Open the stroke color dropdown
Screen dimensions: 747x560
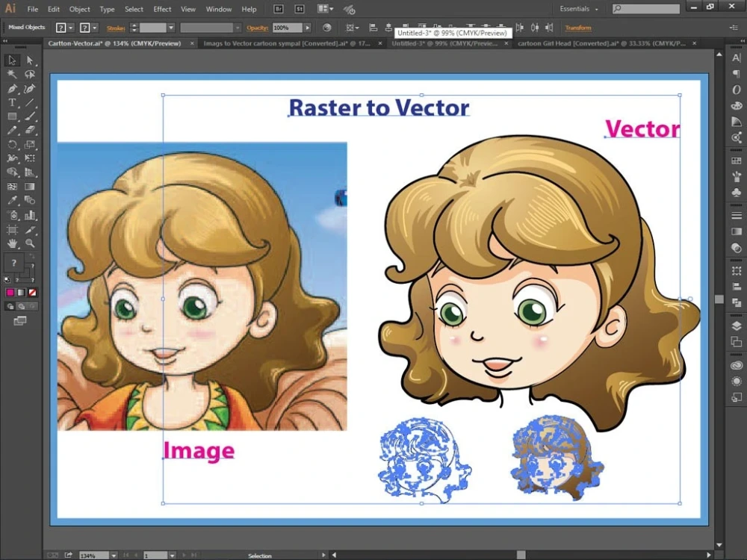pos(95,28)
